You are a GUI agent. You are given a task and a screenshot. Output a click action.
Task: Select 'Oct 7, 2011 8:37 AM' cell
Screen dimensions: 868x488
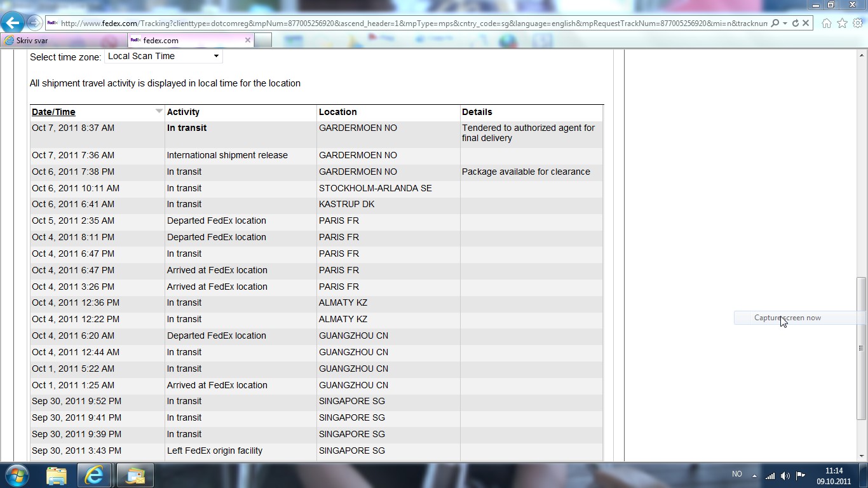click(73, 128)
